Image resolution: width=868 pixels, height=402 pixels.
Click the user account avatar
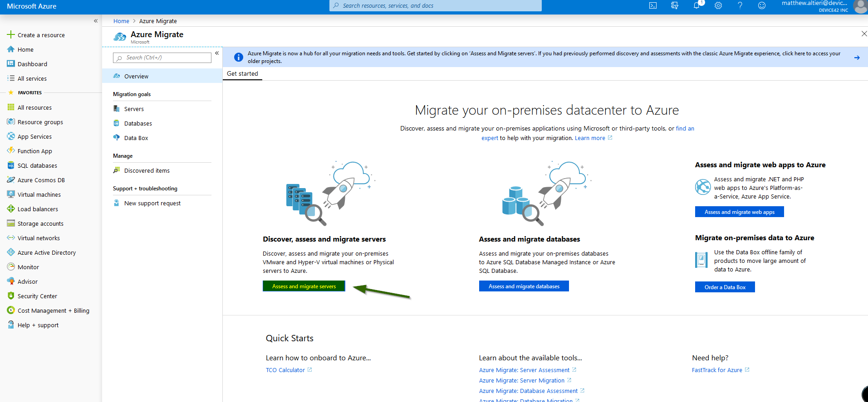(x=860, y=6)
